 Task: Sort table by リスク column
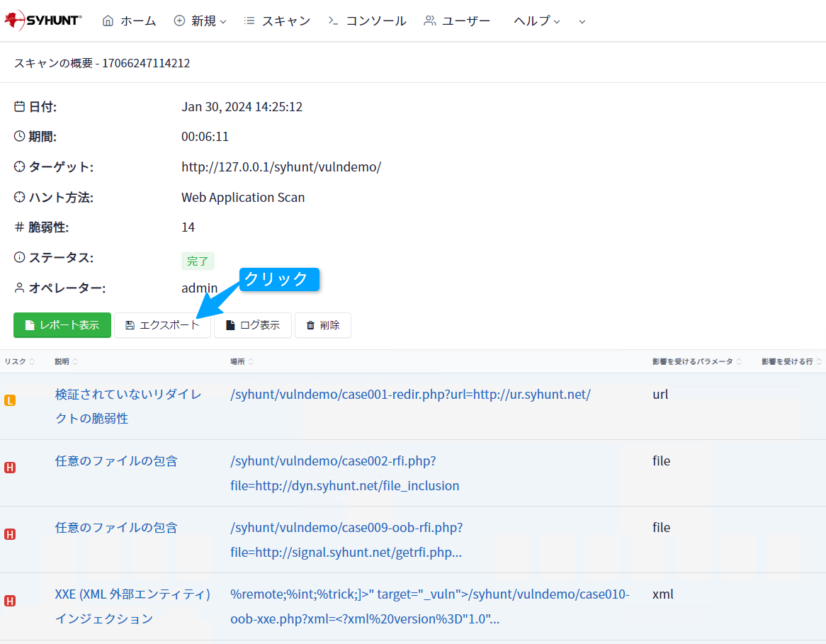20,361
